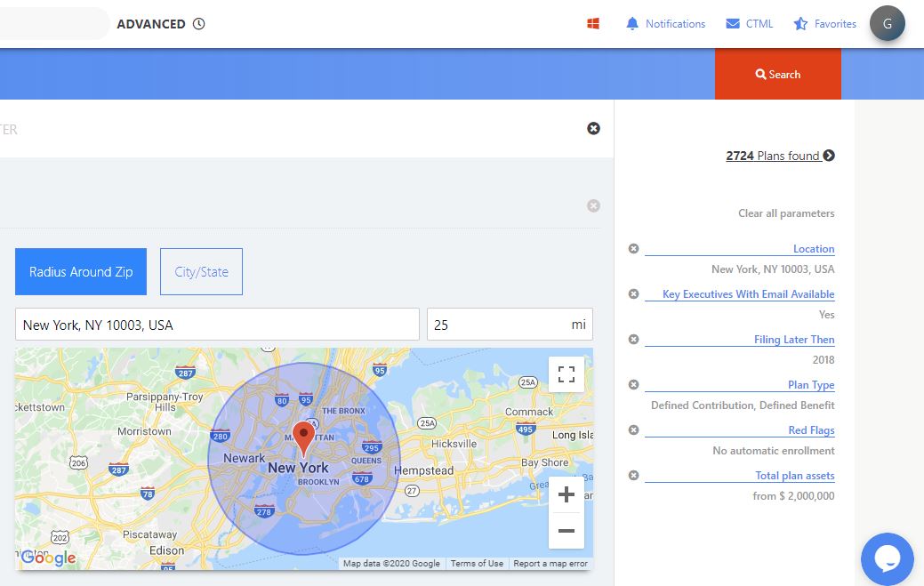Open Notifications bell
Viewport: 924px width, 586px height.
coord(665,24)
